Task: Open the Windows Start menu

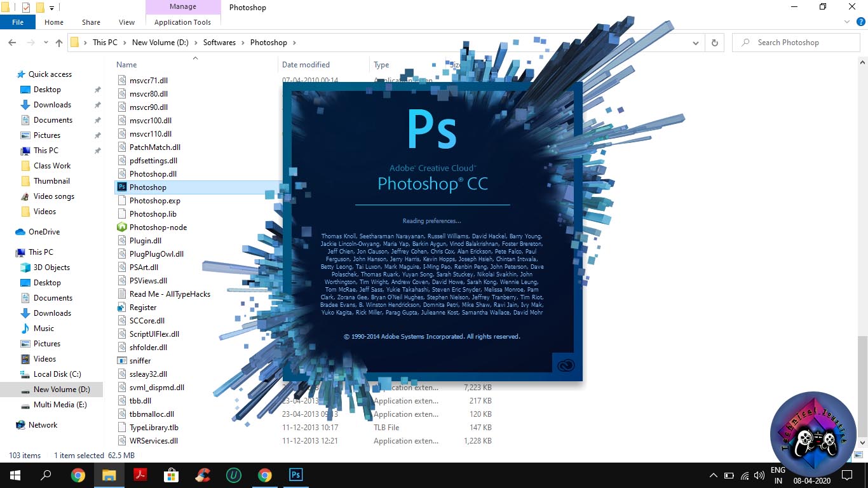Action: (15, 475)
